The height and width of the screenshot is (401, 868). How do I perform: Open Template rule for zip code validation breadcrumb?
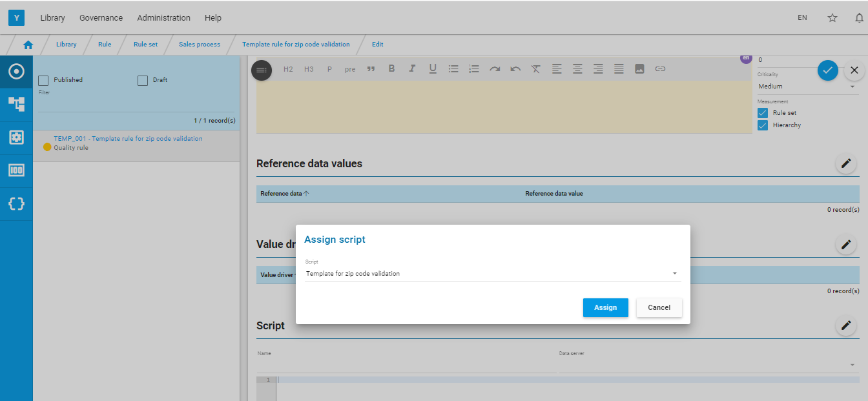[x=296, y=45]
